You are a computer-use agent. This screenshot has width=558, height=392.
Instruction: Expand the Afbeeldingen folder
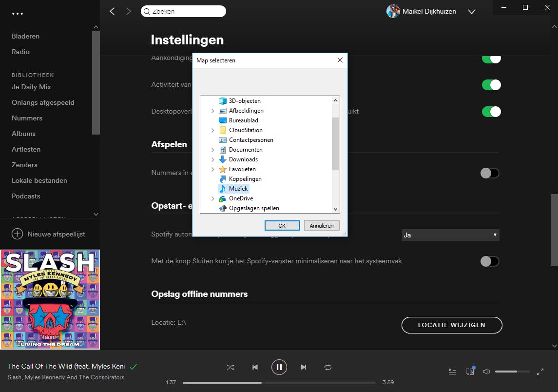[x=213, y=111]
